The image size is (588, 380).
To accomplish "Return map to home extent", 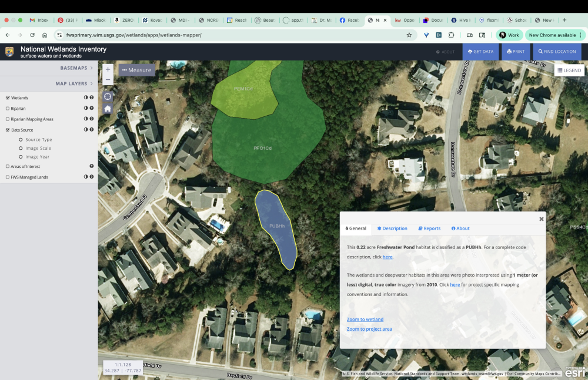I will click(x=108, y=109).
